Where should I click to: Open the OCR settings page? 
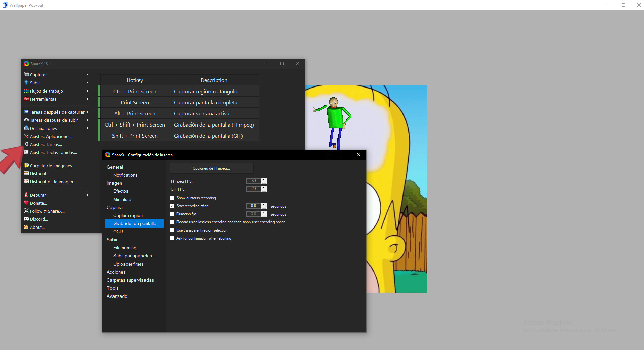[x=118, y=232]
